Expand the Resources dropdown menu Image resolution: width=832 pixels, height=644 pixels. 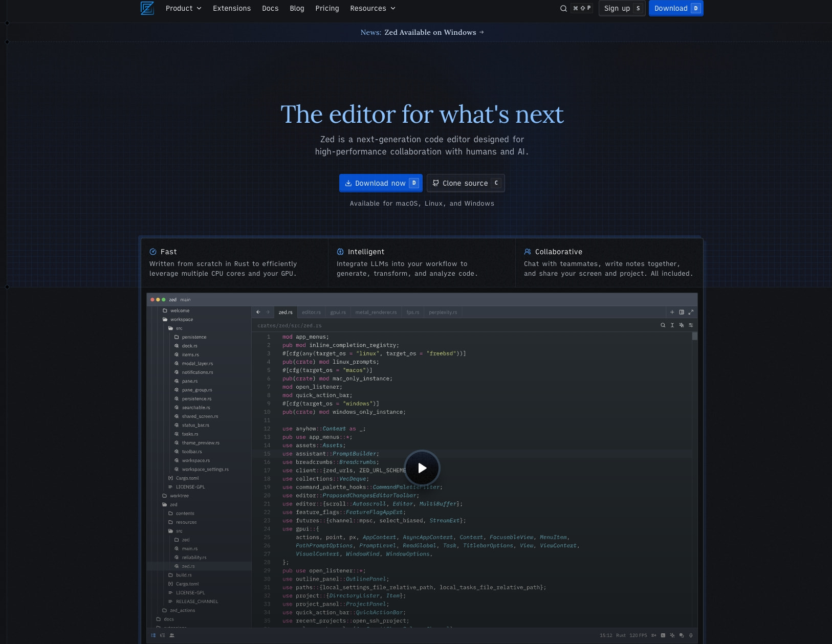pyautogui.click(x=373, y=8)
